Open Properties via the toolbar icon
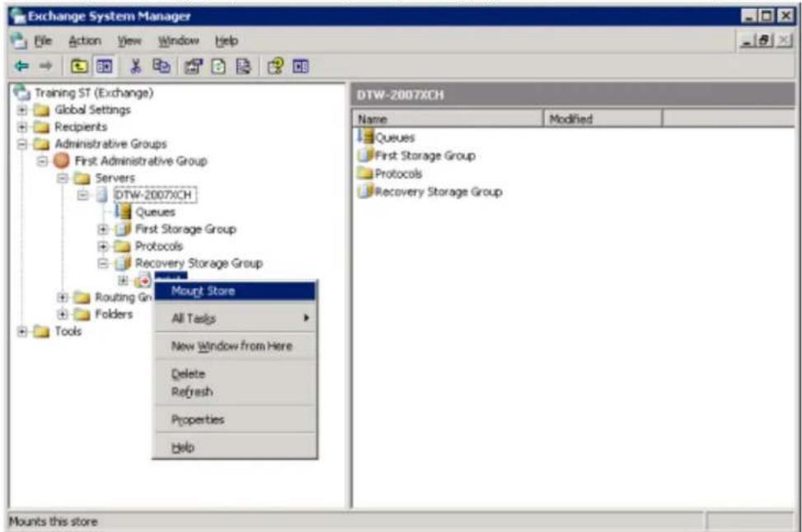The height and width of the screenshot is (532, 802). tap(194, 66)
